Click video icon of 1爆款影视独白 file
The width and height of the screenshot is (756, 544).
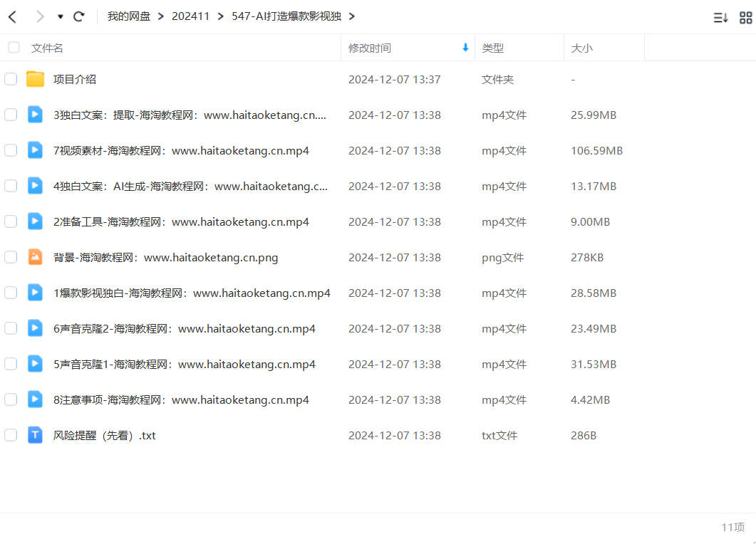click(x=35, y=293)
